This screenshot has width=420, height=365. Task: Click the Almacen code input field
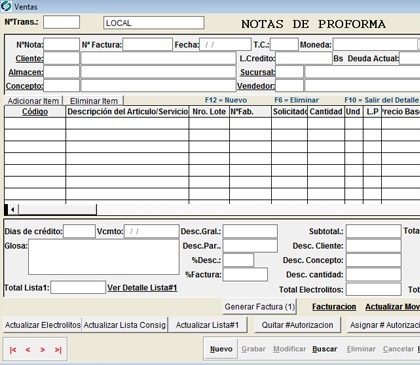[62, 72]
